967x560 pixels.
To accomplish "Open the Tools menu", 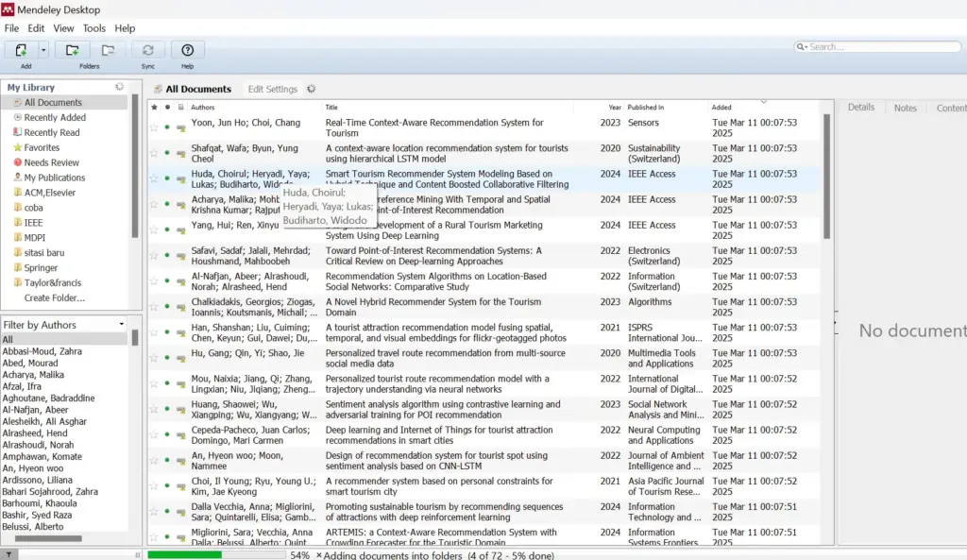I will point(93,28).
